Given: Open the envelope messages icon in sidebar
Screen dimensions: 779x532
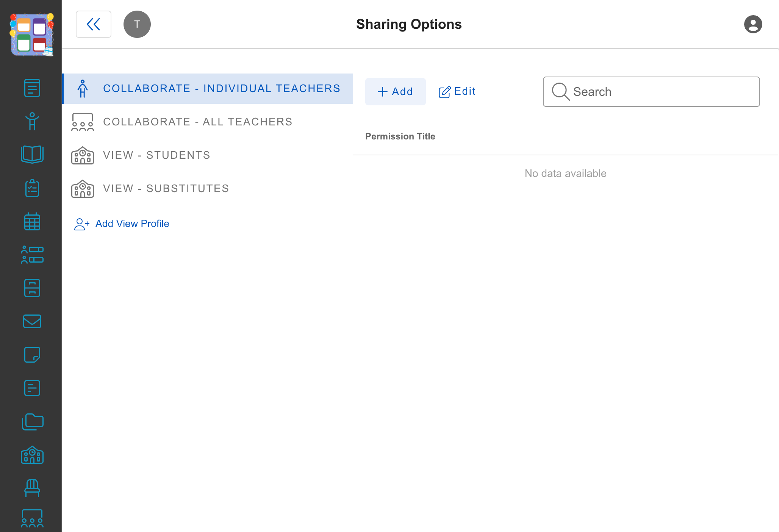Looking at the screenshot, I should [x=32, y=321].
